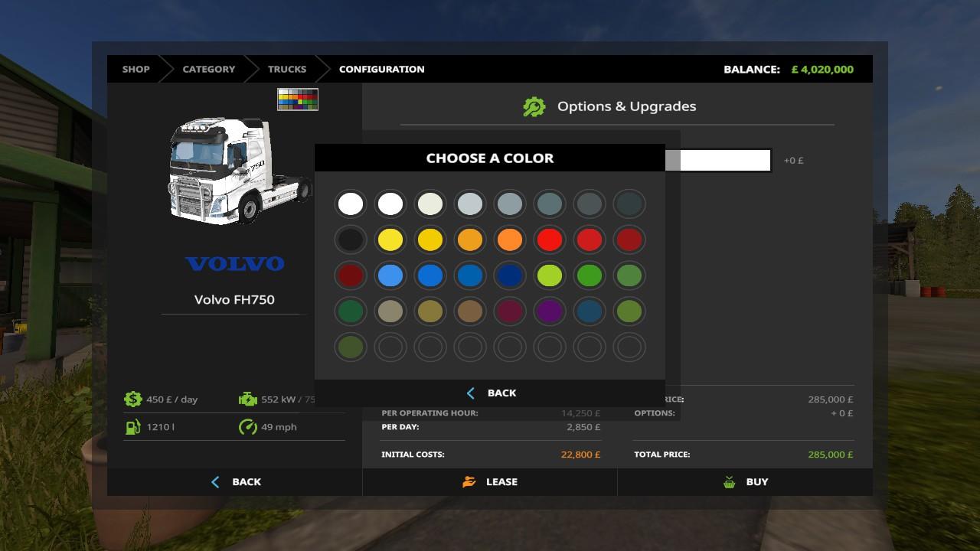980x551 pixels.
Task: Click the white color option bar
Action: [x=718, y=161]
